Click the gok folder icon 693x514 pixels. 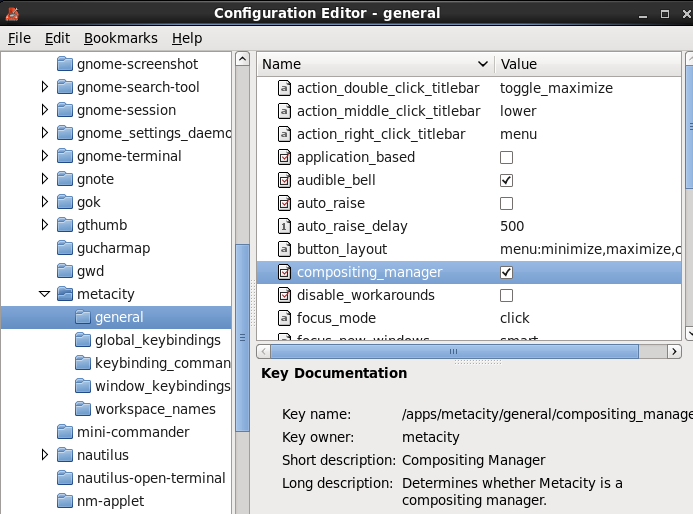65,202
